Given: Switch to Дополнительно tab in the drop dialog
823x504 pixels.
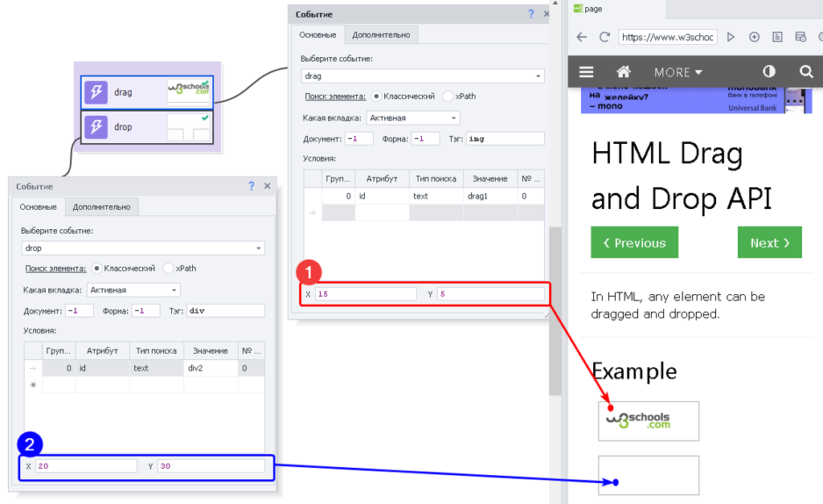Looking at the screenshot, I should (101, 207).
